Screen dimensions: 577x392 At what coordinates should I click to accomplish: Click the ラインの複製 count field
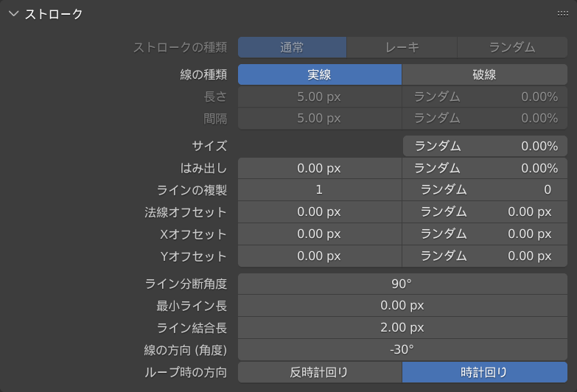[x=319, y=190]
